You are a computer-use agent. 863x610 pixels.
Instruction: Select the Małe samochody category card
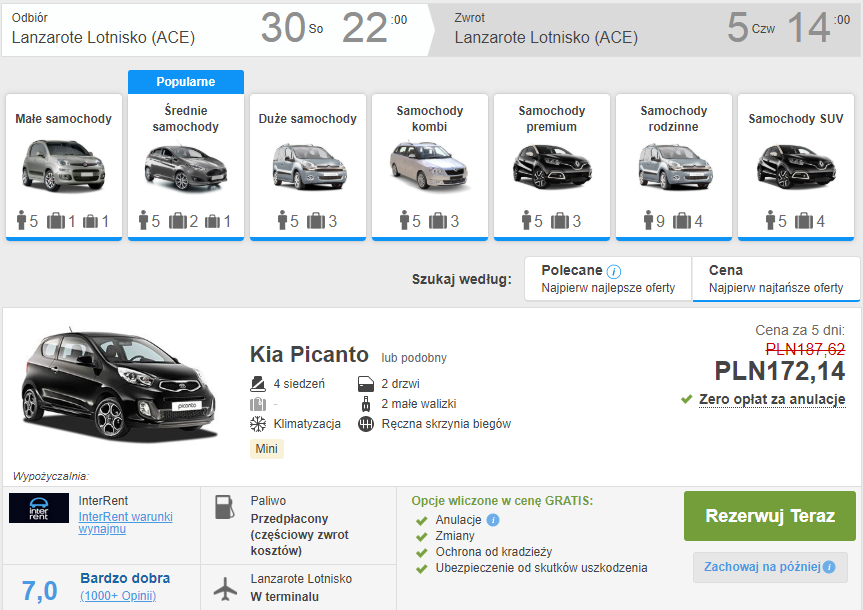tap(64, 167)
